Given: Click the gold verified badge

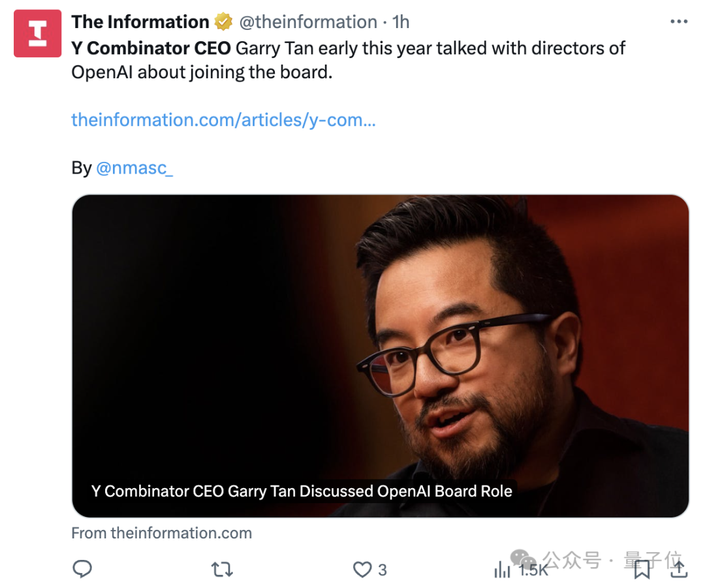Looking at the screenshot, I should click(223, 22).
